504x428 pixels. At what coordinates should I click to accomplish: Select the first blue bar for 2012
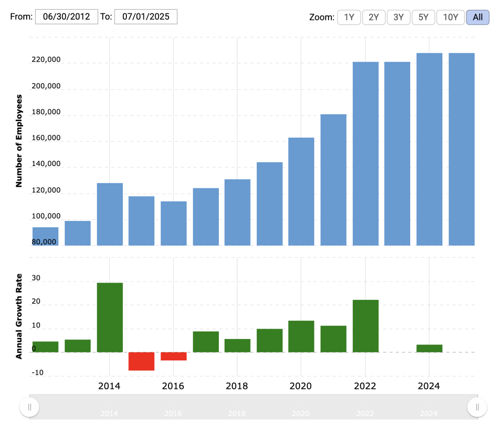coord(45,236)
